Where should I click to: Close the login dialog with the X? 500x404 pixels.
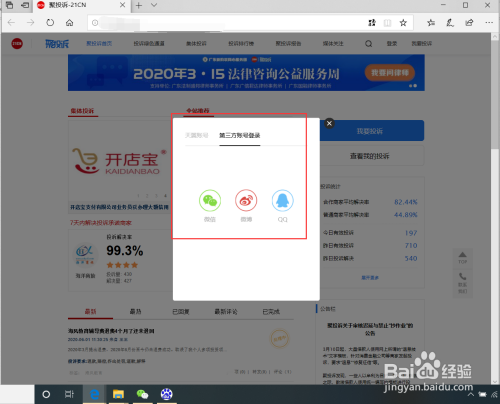tap(329, 124)
